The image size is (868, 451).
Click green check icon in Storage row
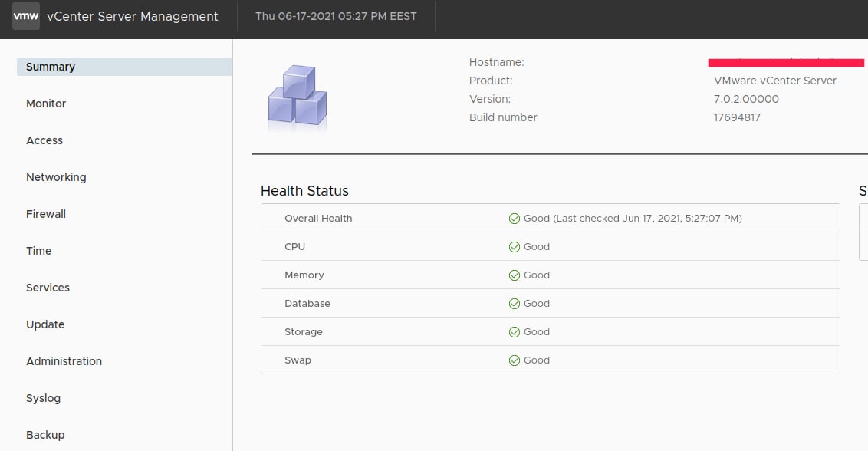coord(515,332)
